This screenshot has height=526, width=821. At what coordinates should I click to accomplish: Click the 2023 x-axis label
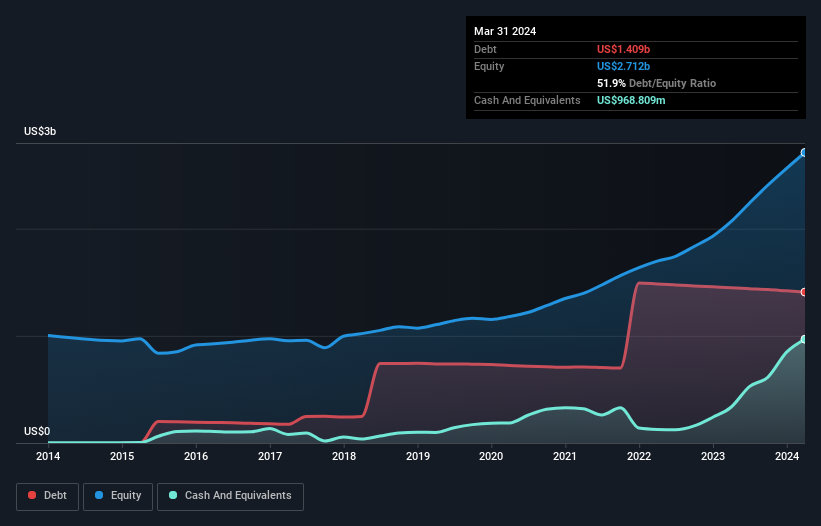point(713,456)
